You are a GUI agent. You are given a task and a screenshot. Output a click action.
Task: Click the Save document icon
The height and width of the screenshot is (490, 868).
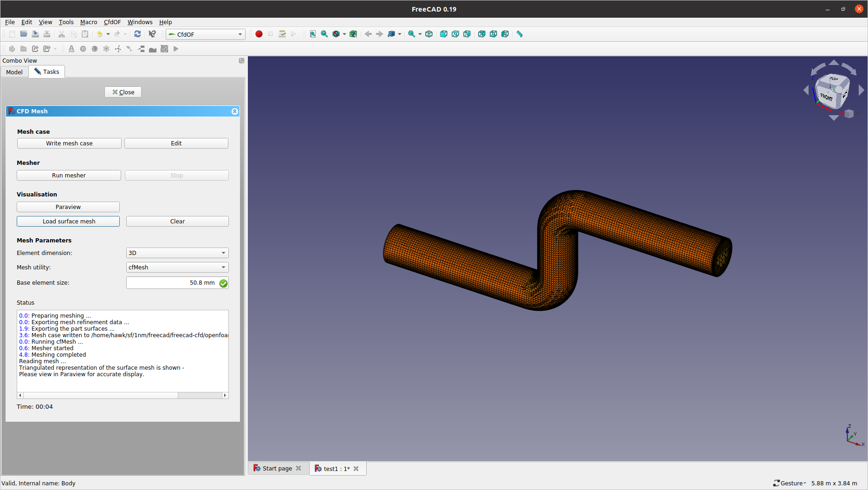[35, 34]
